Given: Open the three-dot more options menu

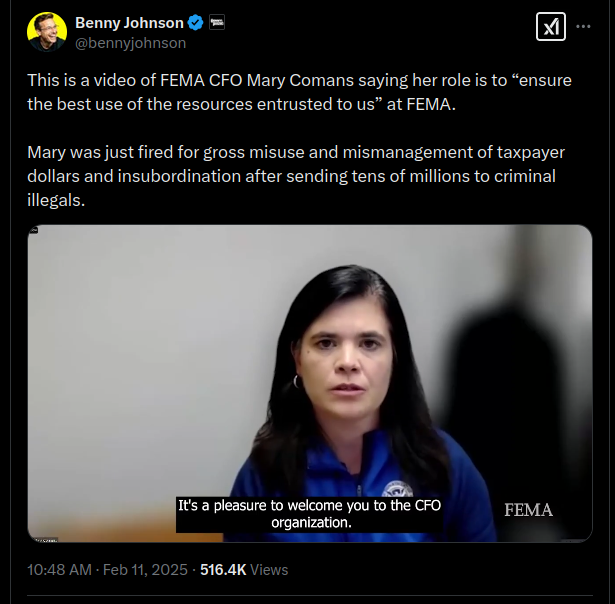Looking at the screenshot, I should [583, 27].
